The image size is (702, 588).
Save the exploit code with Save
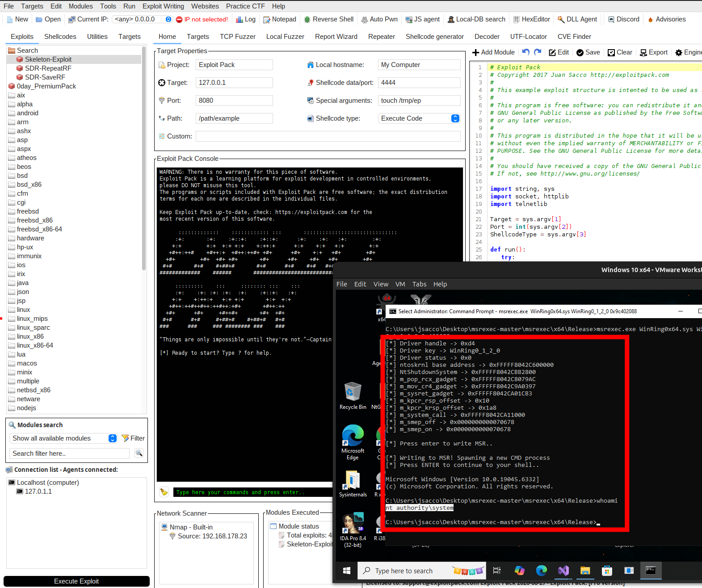(x=588, y=52)
